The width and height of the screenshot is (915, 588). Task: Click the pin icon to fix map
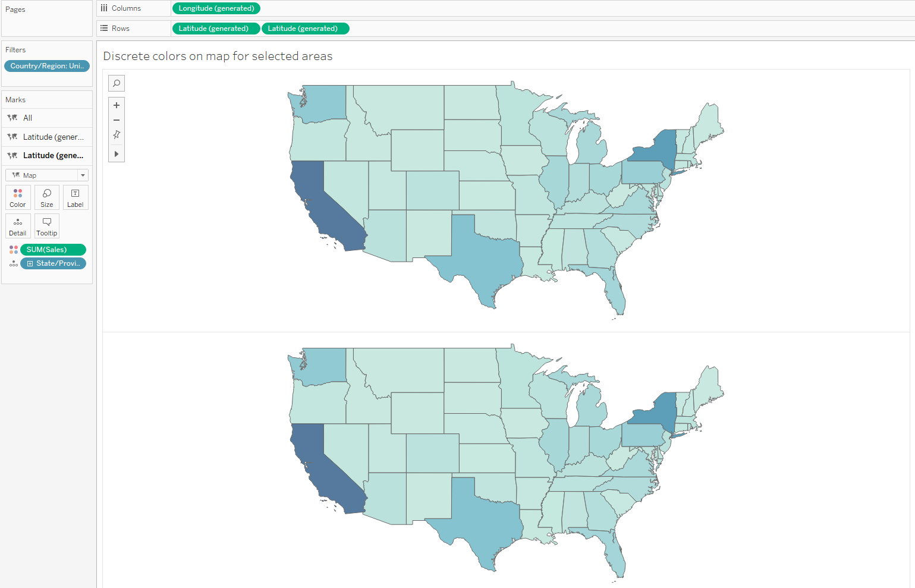117,135
